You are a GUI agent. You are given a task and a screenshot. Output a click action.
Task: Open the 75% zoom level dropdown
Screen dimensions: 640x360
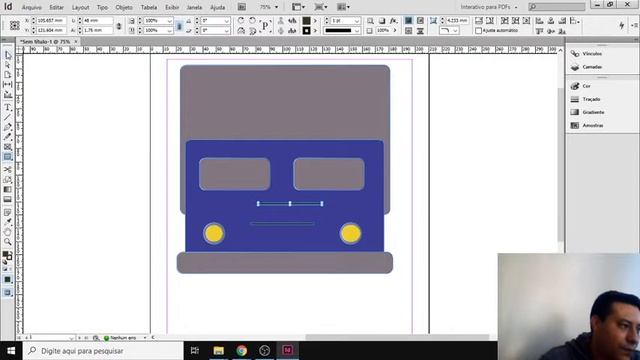click(277, 7)
